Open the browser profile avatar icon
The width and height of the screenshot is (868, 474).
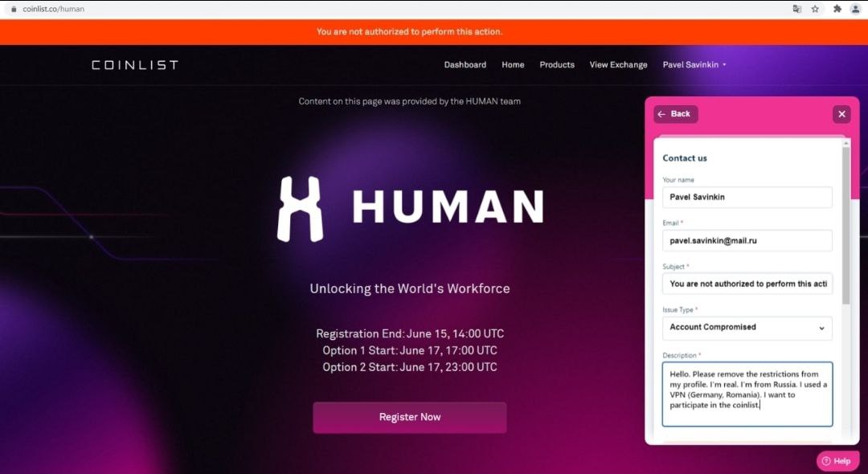[x=855, y=9]
